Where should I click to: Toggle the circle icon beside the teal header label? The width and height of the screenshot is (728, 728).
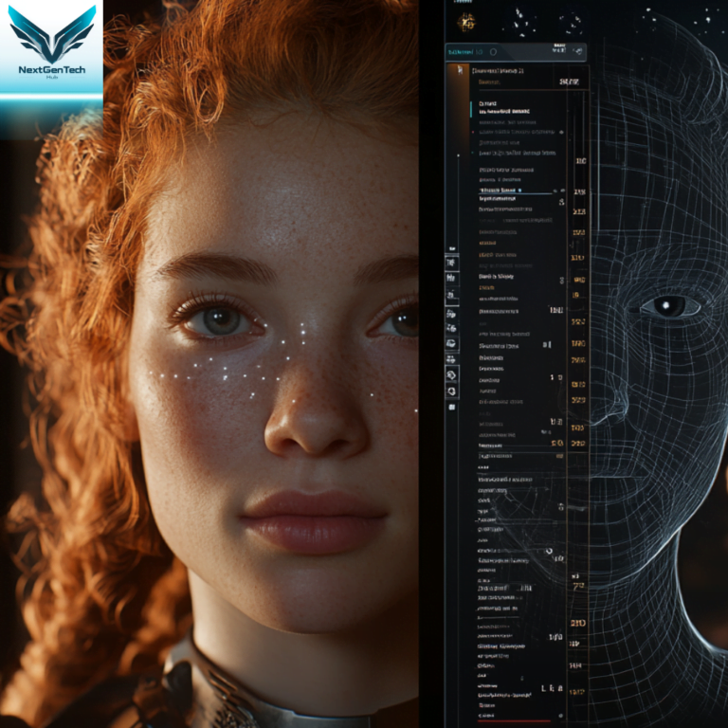(x=494, y=51)
